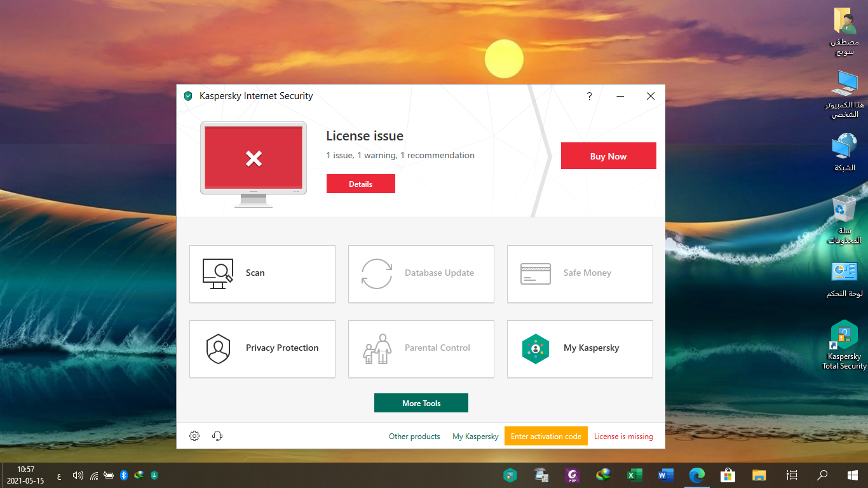Open the user folder desktop icon
Screen dimensions: 868x488
[844, 32]
